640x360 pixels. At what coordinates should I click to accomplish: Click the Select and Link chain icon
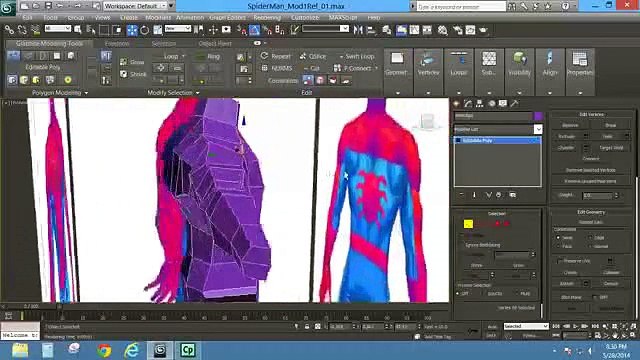coord(9,30)
